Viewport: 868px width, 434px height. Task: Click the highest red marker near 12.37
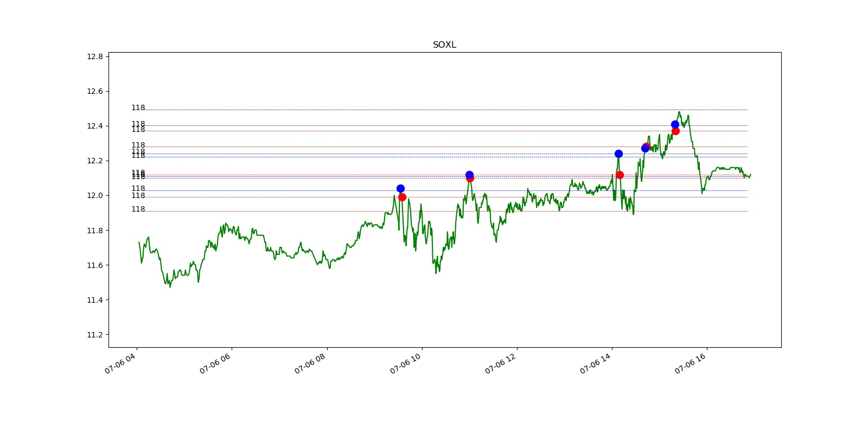pos(675,131)
